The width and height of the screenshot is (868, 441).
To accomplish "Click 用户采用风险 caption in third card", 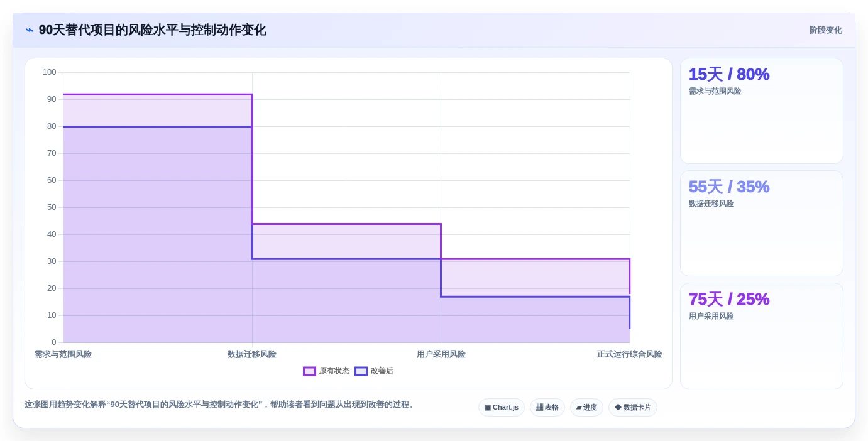I will 711,316.
